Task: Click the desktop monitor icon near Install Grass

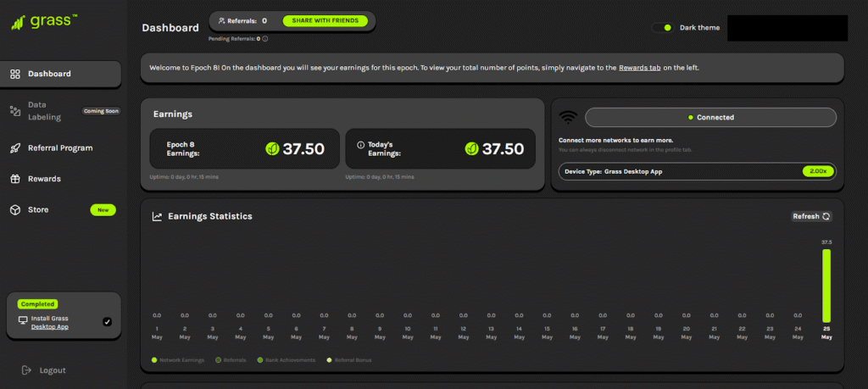Action: click(23, 320)
